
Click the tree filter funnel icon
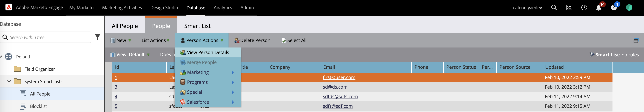point(98,37)
